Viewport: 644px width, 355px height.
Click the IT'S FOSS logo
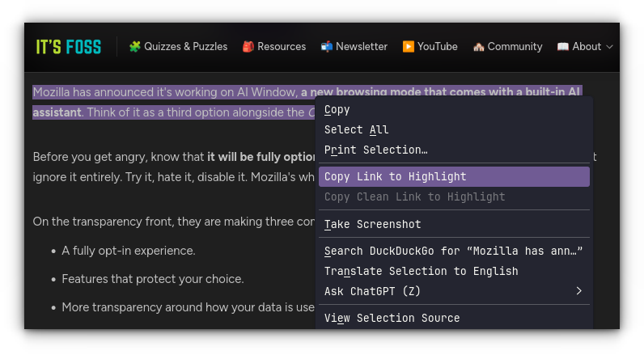click(x=68, y=47)
